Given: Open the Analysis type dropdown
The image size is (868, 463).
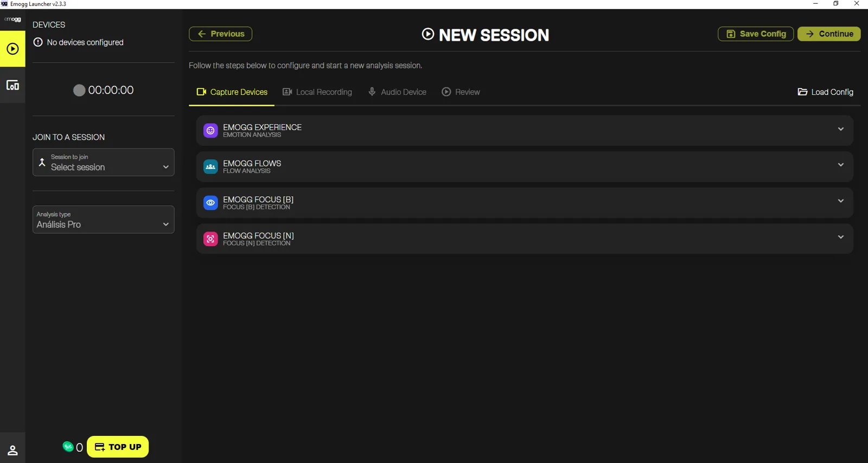Looking at the screenshot, I should (104, 220).
